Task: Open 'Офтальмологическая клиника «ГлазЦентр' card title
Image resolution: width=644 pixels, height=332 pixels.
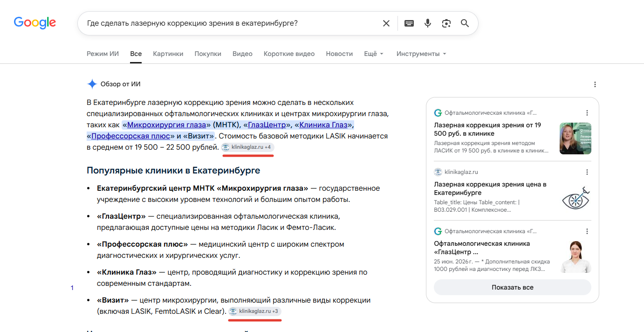Action: point(482,248)
